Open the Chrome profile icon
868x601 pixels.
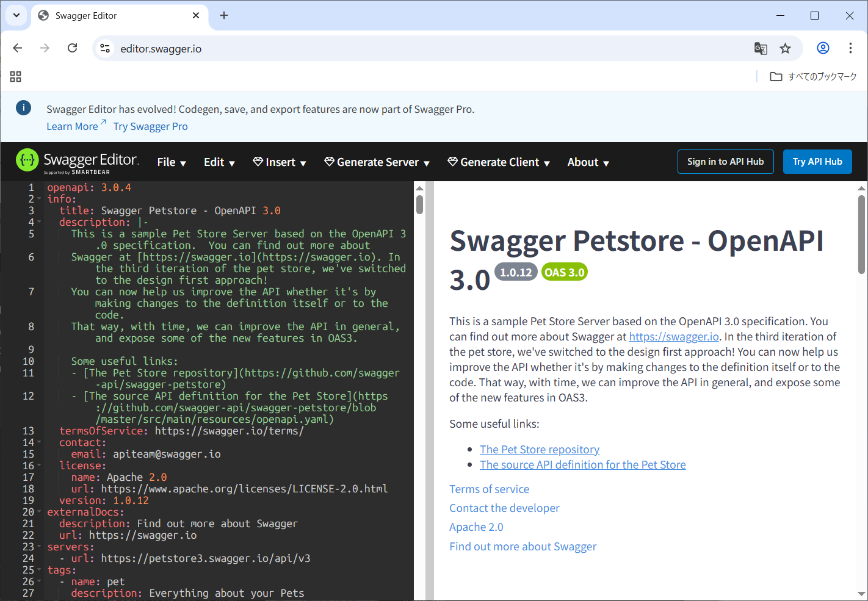(823, 48)
